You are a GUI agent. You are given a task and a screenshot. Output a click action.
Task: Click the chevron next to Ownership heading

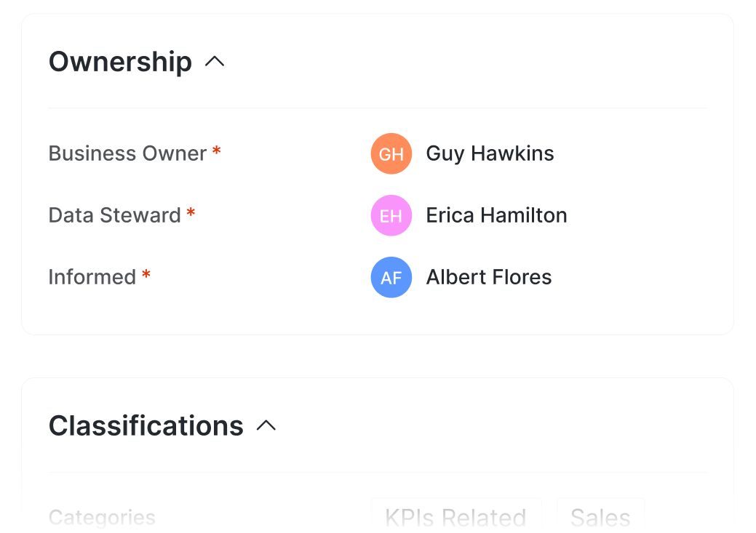[213, 61]
